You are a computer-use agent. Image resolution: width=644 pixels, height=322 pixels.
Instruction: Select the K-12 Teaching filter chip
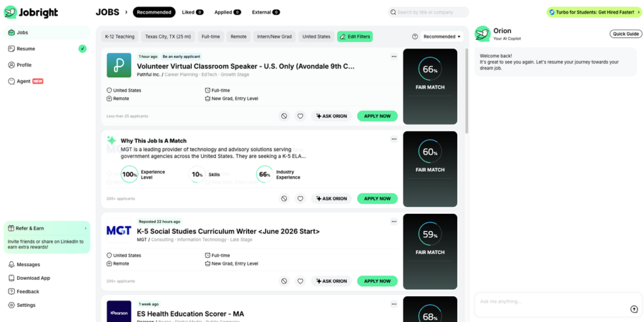coord(119,36)
